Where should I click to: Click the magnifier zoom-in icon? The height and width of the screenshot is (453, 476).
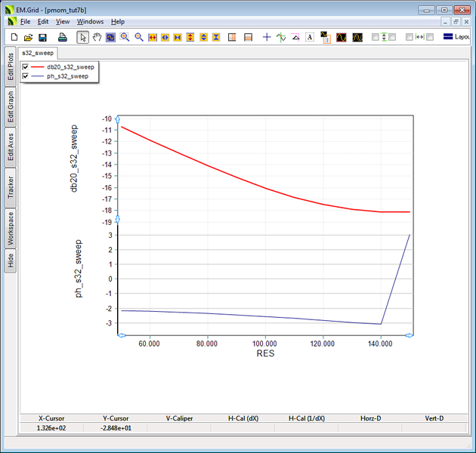(x=125, y=37)
